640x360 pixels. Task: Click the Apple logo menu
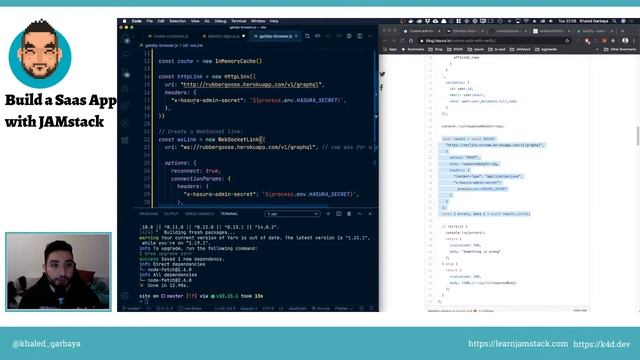(124, 21)
